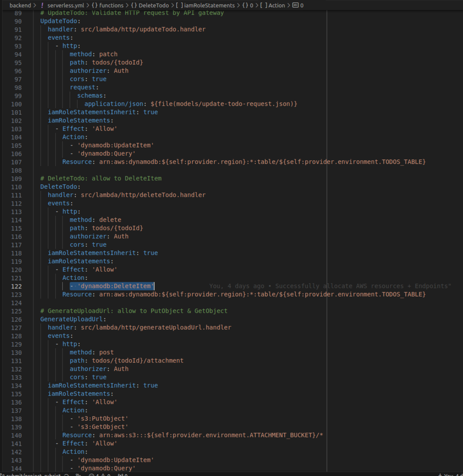Open the DeleteTodo breadcrumb segment
This screenshot has width=463, height=476.
coord(154,5)
